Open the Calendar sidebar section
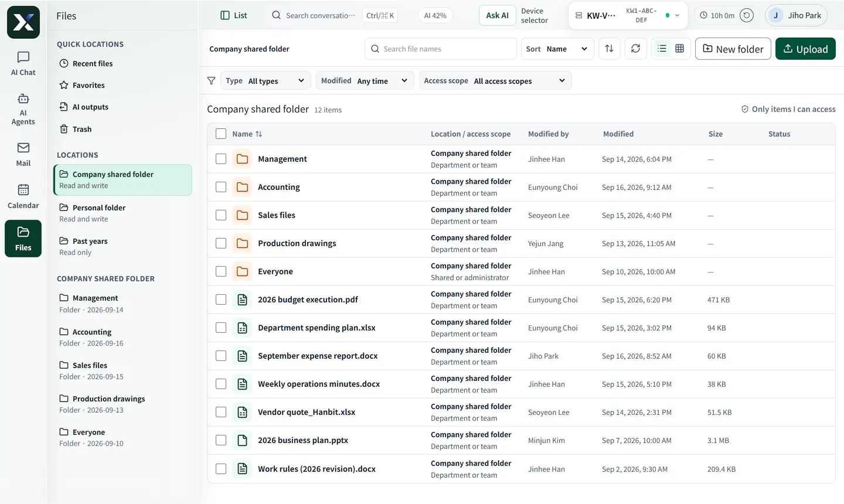Viewport: 844px width, 504px height. click(x=23, y=197)
